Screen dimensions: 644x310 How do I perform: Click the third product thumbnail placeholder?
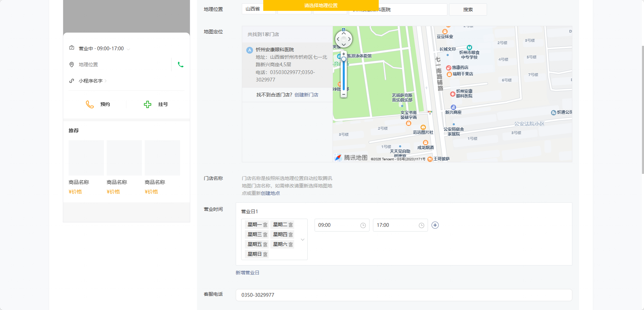click(162, 158)
